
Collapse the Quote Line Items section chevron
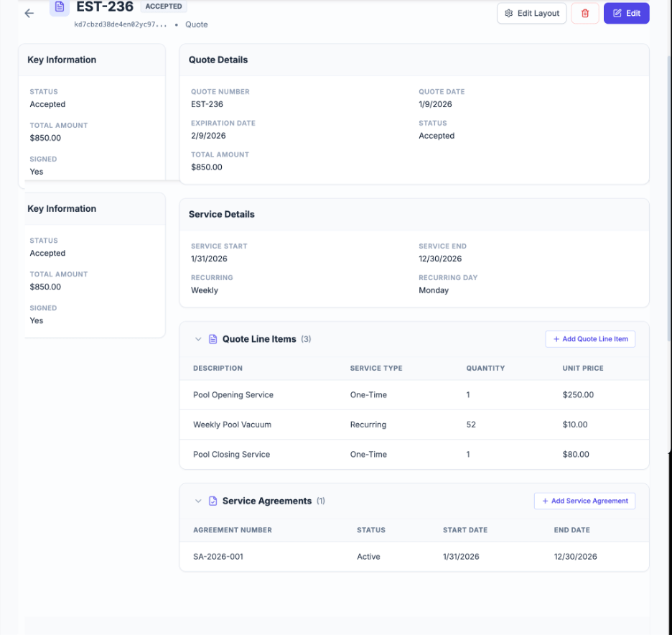198,339
